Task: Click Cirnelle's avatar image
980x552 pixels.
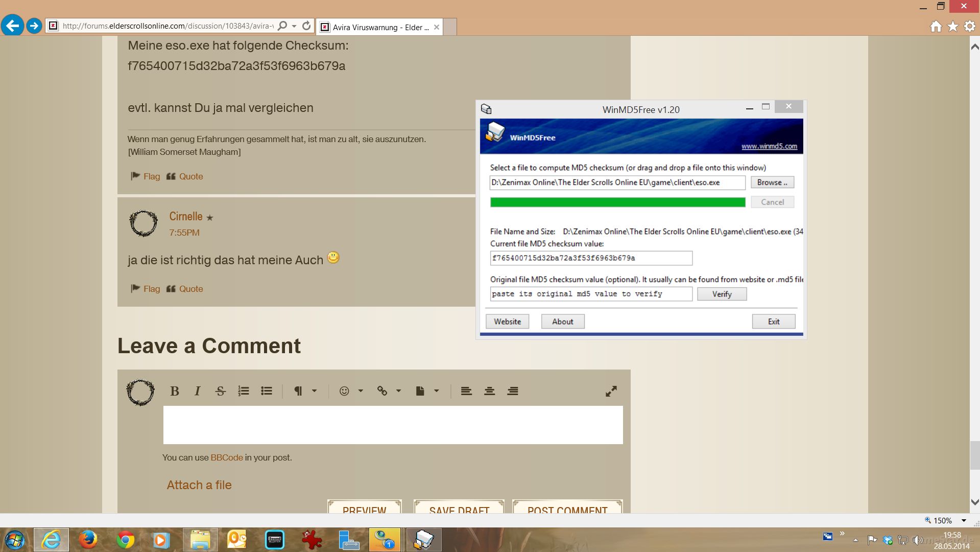Action: (x=144, y=223)
